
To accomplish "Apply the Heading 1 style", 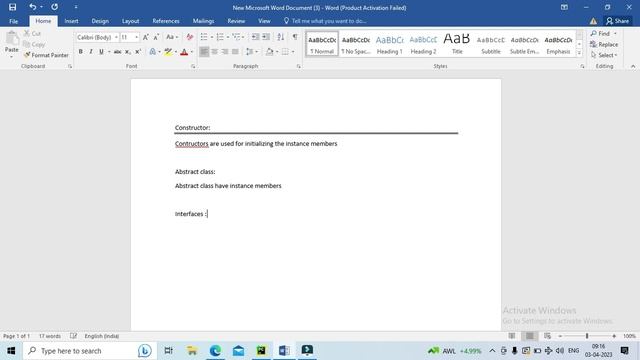I will [389, 44].
